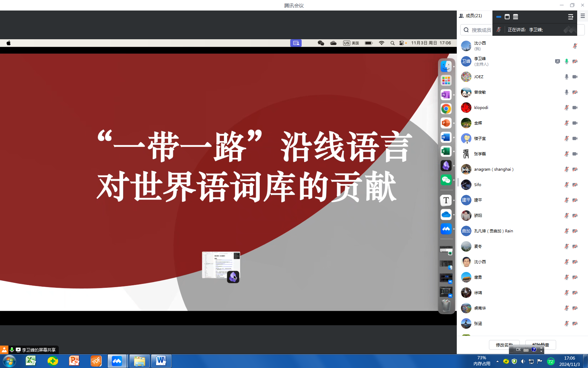
Task: Open Word from Windows taskbar
Action: pyautogui.click(x=161, y=361)
